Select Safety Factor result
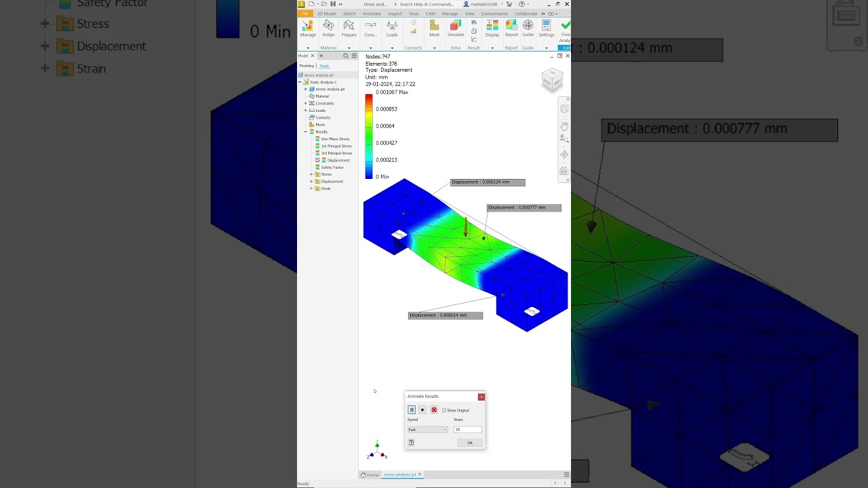This screenshot has width=868, height=488. (x=332, y=167)
